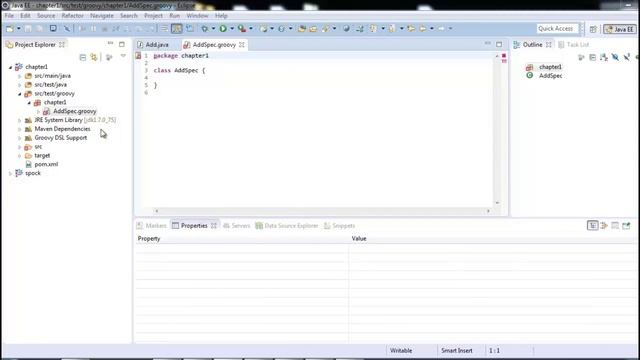Open the Markers view tab
This screenshot has height=360, width=640.
point(151,226)
